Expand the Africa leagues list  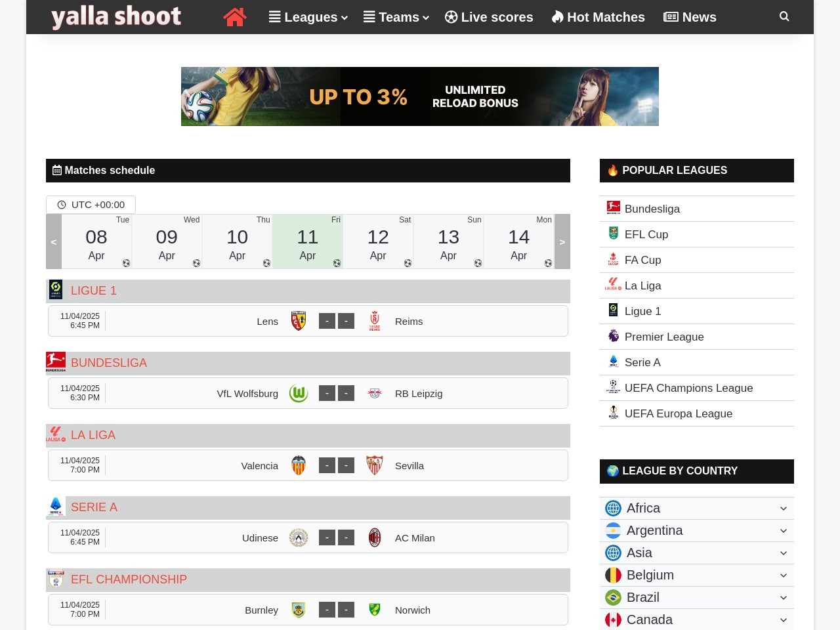(x=696, y=508)
